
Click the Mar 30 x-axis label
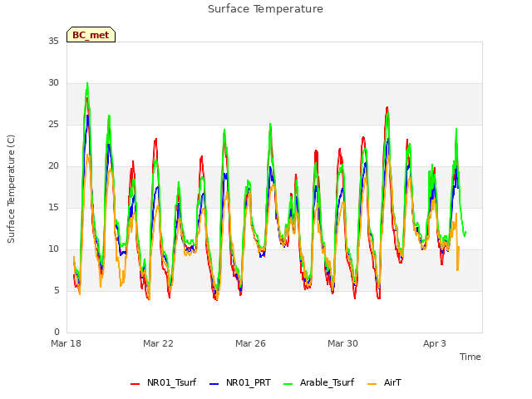(x=342, y=343)
